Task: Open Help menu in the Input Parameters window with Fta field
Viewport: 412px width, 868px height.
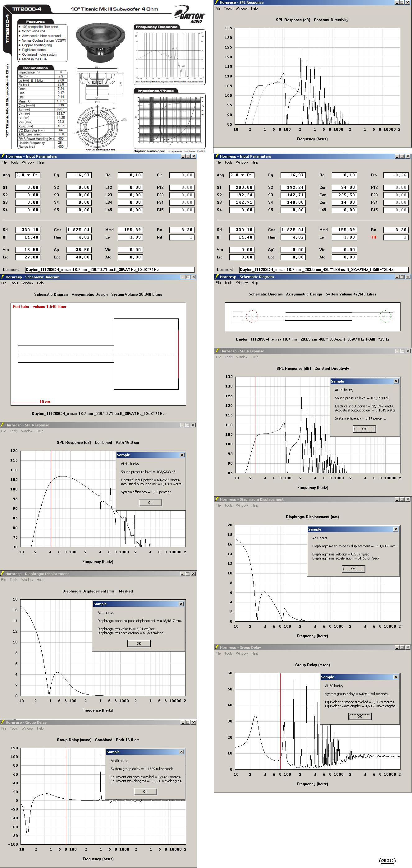Action: pyautogui.click(x=255, y=162)
